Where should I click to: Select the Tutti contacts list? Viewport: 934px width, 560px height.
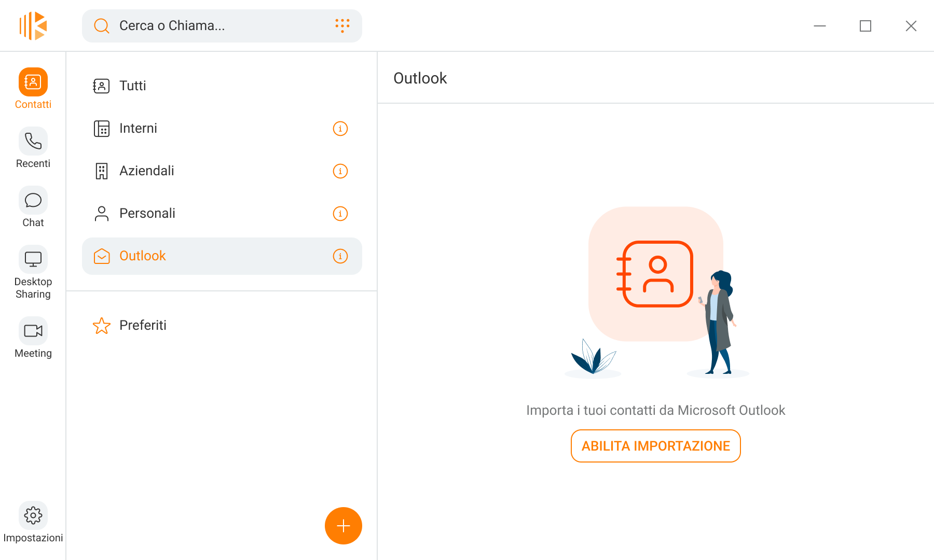coord(222,86)
